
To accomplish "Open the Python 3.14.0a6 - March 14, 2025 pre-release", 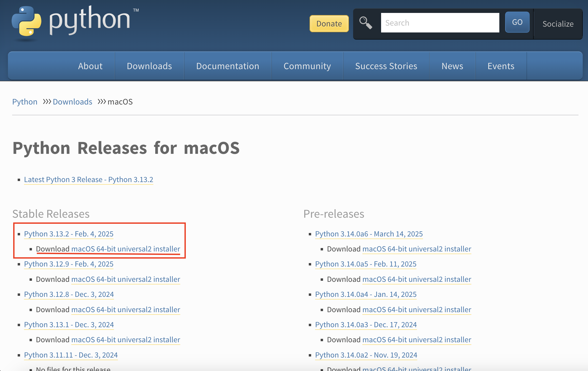I will click(x=369, y=234).
